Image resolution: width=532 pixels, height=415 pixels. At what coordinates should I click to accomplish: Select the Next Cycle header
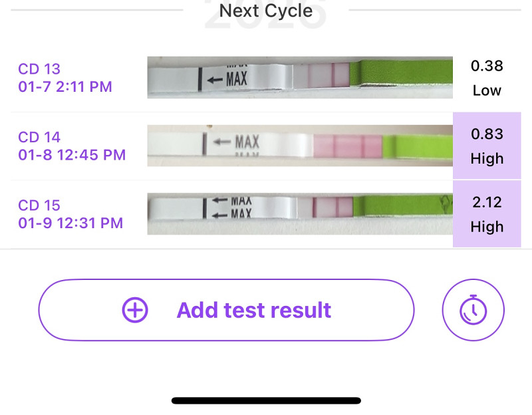click(x=266, y=11)
